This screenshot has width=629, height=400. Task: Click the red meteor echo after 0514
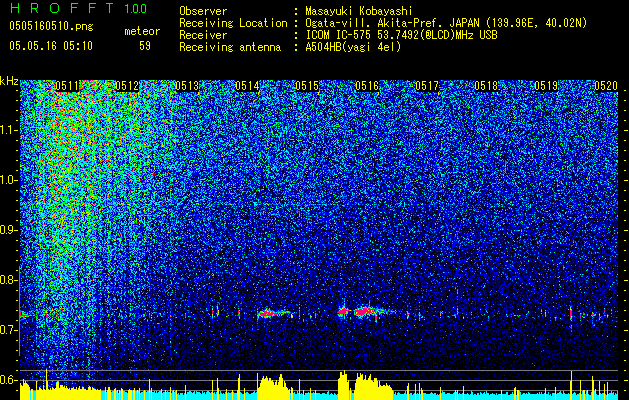(x=274, y=313)
